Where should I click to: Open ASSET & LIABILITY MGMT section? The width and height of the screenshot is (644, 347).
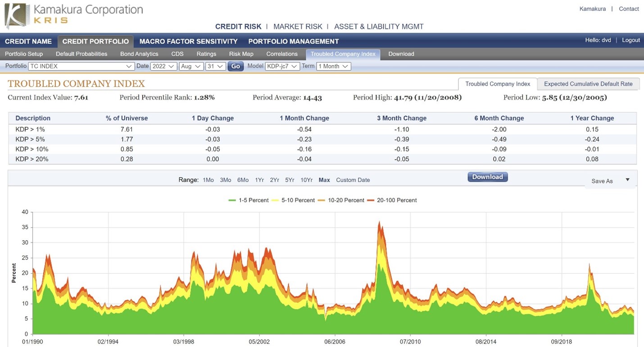[x=379, y=27]
